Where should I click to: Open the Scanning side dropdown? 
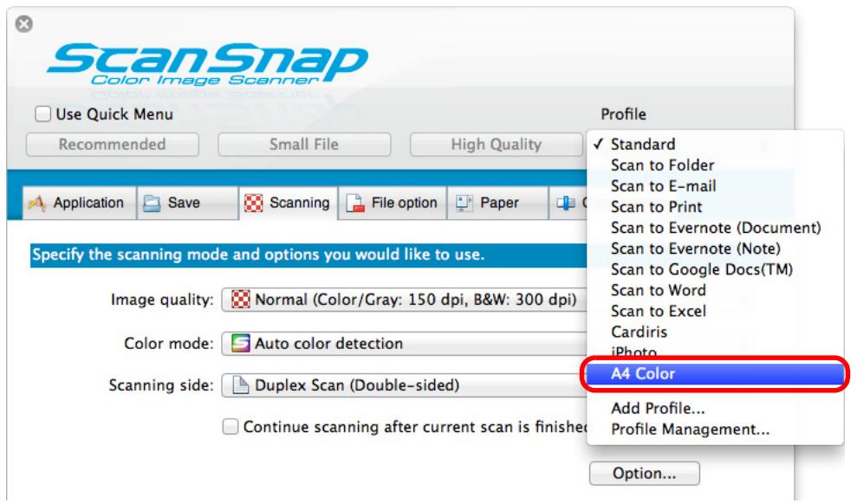click(405, 385)
